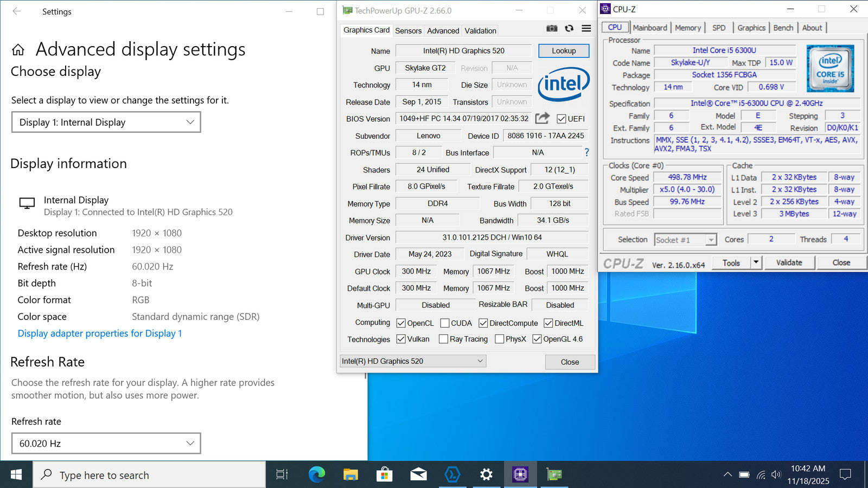Expand the CPU-Z Tools dropdown arrow
This screenshot has height=488, width=868.
pyautogui.click(x=756, y=262)
